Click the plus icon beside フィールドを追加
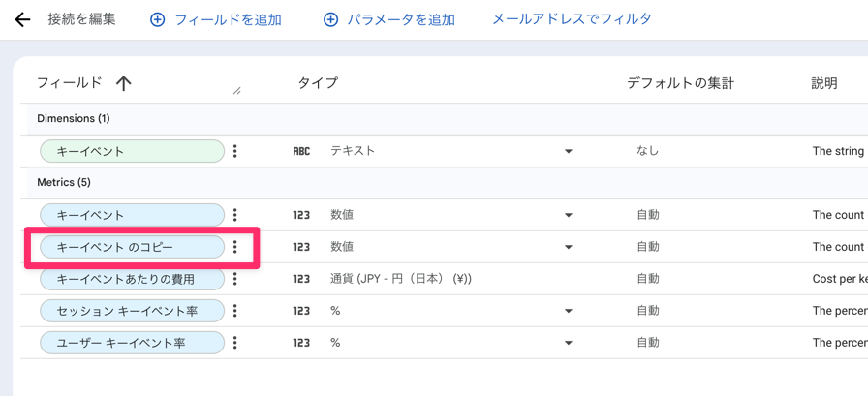 (158, 20)
